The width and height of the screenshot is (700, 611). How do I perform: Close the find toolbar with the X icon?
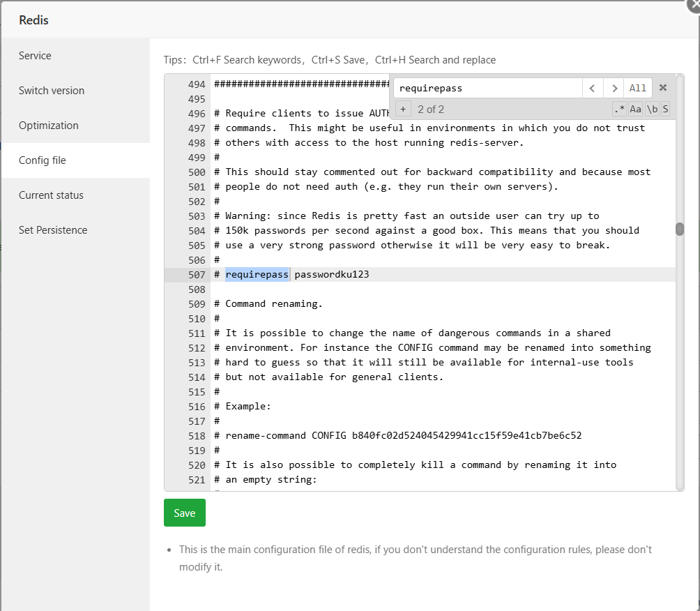[x=663, y=88]
